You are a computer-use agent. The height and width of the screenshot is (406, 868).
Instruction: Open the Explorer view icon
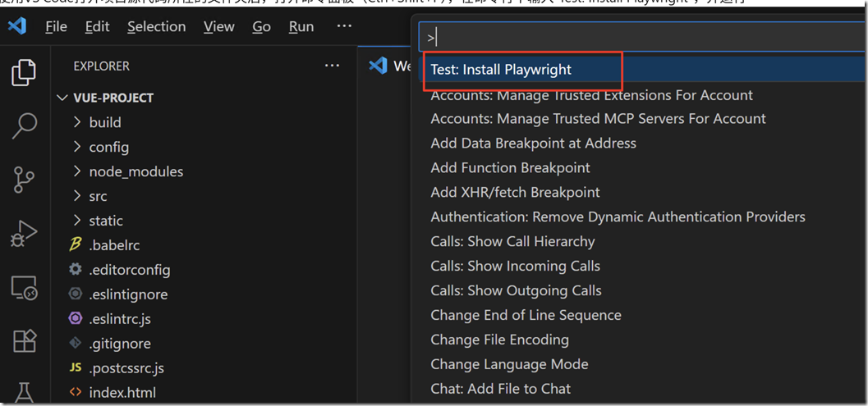click(24, 72)
